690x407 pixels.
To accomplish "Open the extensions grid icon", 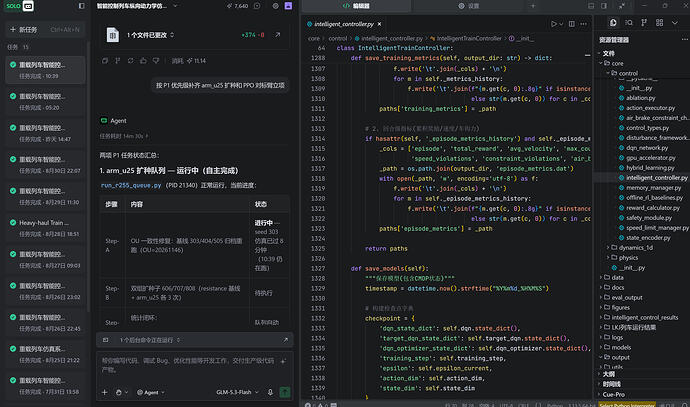I will pos(659,22).
